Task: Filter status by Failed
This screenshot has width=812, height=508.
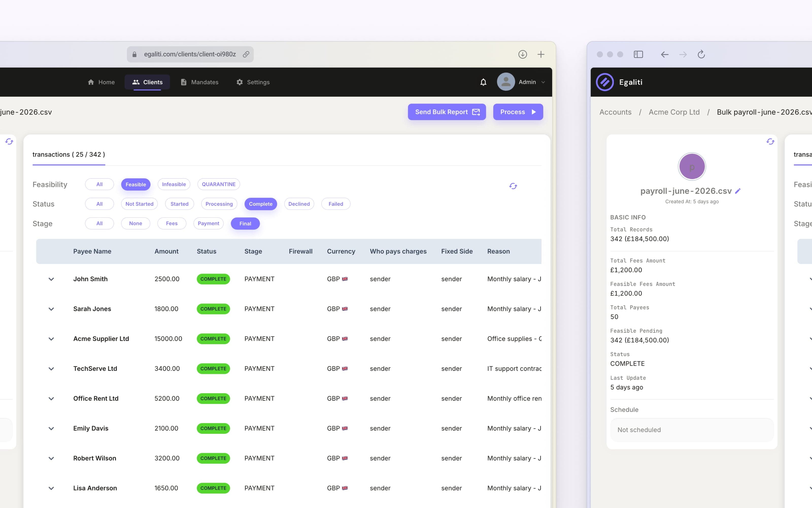Action: [336, 204]
